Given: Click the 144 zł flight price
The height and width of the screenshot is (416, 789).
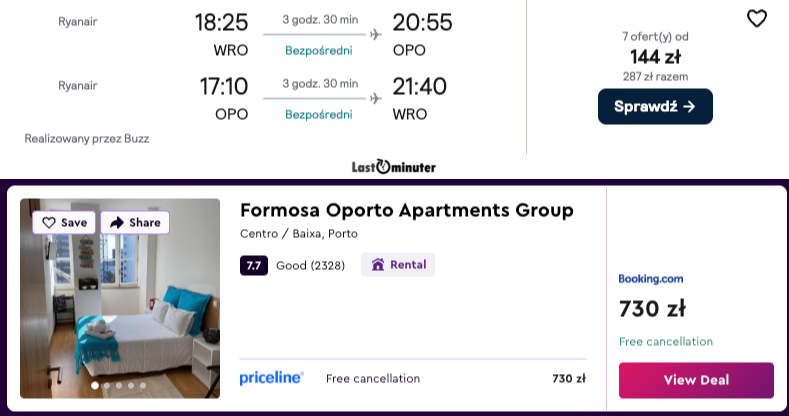Looking at the screenshot, I should coord(655,57).
